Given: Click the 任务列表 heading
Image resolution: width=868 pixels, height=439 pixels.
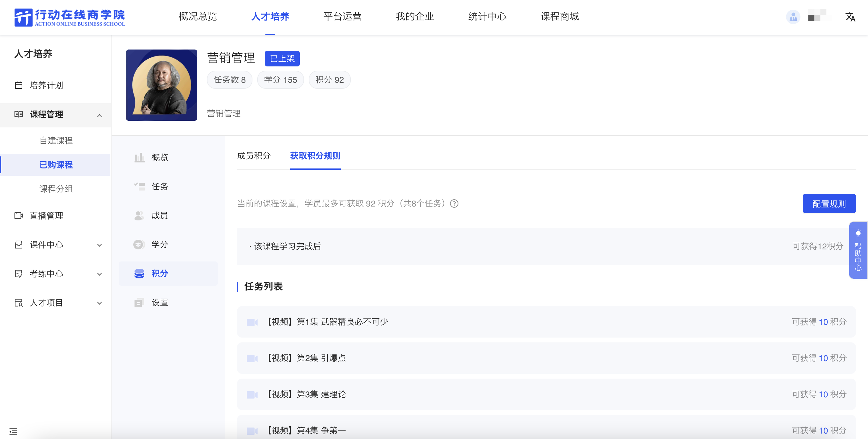Looking at the screenshot, I should click(263, 286).
